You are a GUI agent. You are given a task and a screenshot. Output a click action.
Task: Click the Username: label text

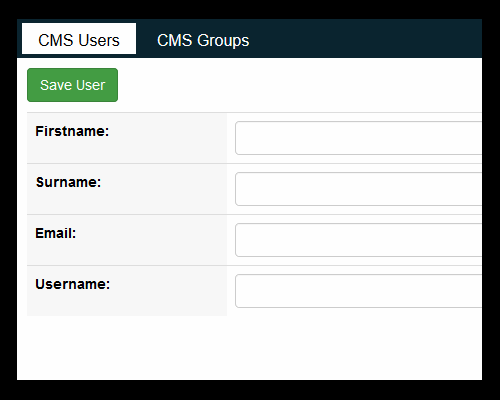click(x=72, y=284)
